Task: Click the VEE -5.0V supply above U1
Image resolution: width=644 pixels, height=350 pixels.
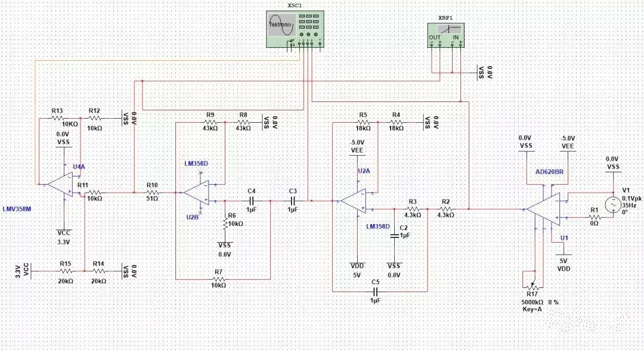Action: point(568,143)
